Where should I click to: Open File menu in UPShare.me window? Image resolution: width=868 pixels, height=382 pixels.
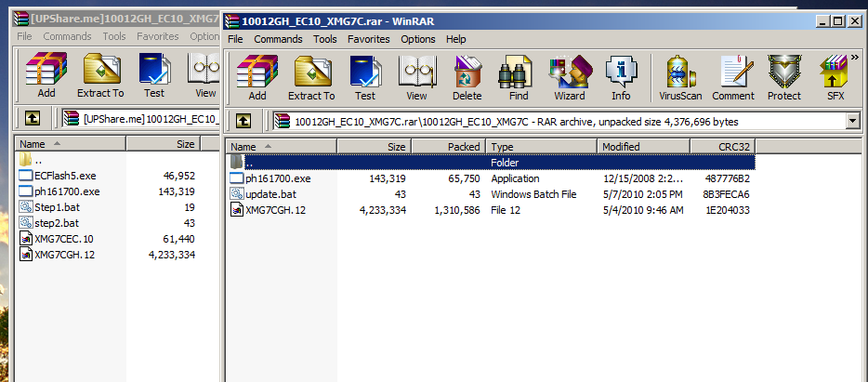coord(24,36)
